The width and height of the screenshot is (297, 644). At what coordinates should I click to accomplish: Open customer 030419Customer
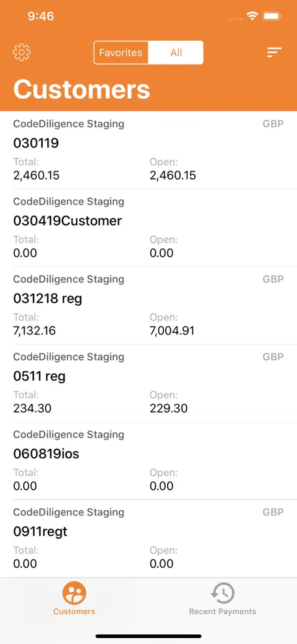coord(148,228)
